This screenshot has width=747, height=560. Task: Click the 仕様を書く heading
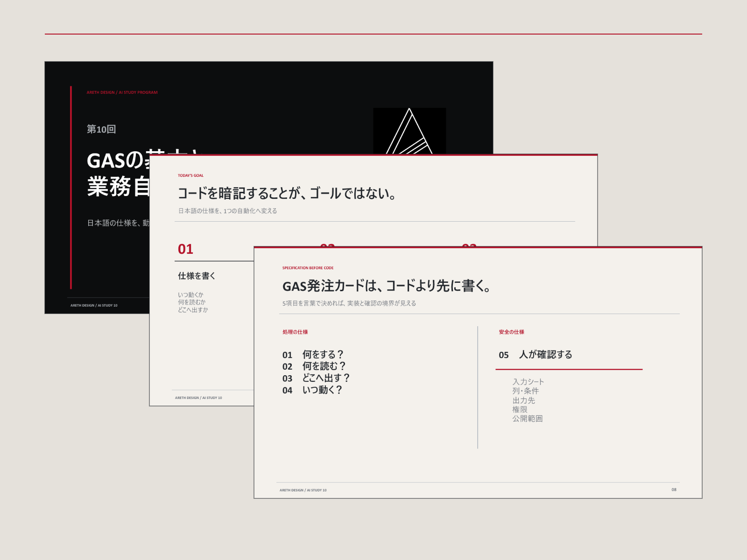197,276
